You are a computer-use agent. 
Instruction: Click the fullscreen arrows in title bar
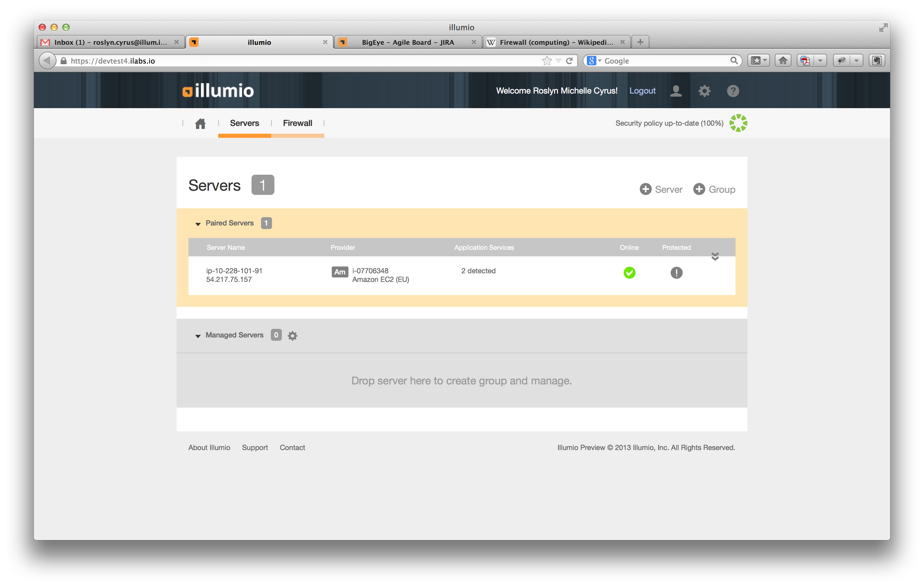point(883,28)
